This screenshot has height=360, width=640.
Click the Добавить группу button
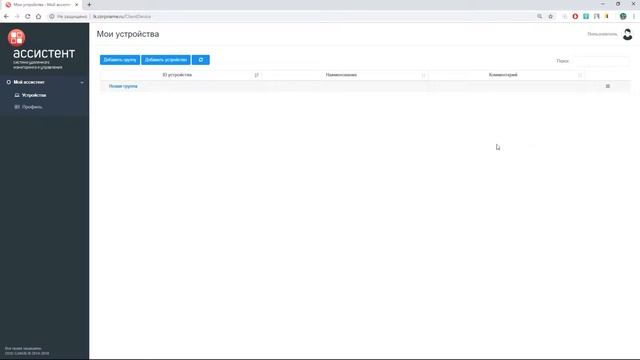click(x=120, y=60)
